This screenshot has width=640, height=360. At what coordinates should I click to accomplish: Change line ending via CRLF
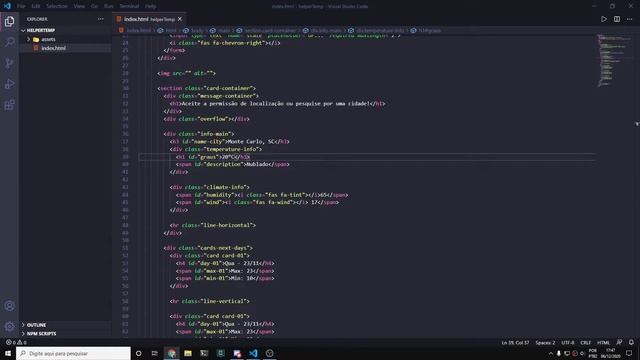tap(586, 342)
